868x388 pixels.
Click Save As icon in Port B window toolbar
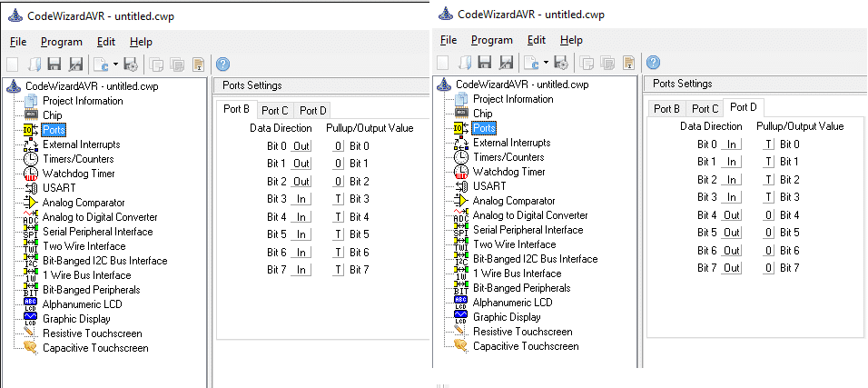tap(75, 65)
